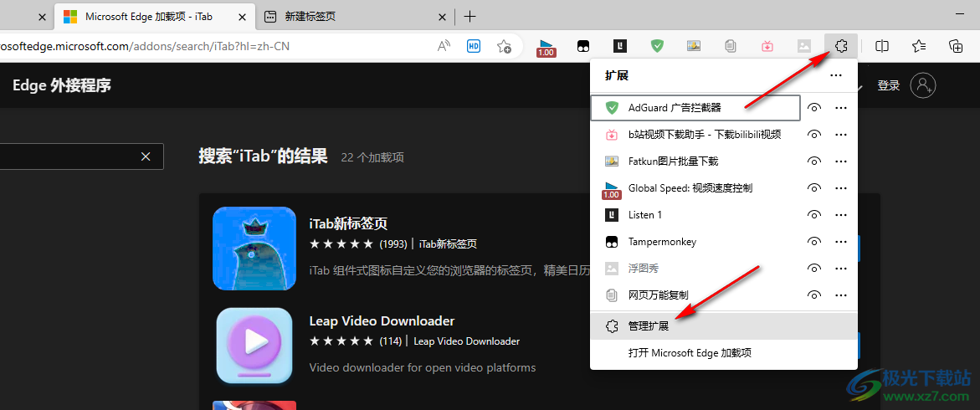The width and height of the screenshot is (980, 410).
Task: Select AdGuard 广告拦截器 in extensions list
Action: point(695,107)
